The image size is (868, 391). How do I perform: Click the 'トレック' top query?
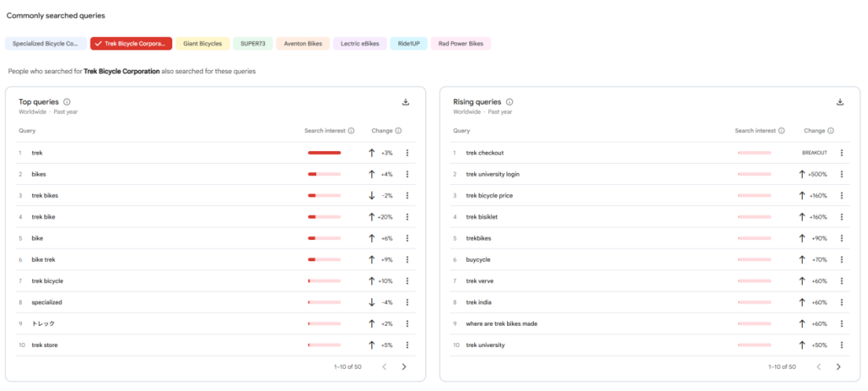point(43,323)
